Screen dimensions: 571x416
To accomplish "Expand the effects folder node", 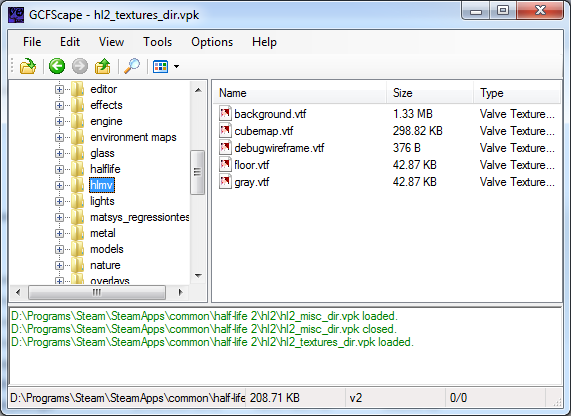I will [x=59, y=105].
